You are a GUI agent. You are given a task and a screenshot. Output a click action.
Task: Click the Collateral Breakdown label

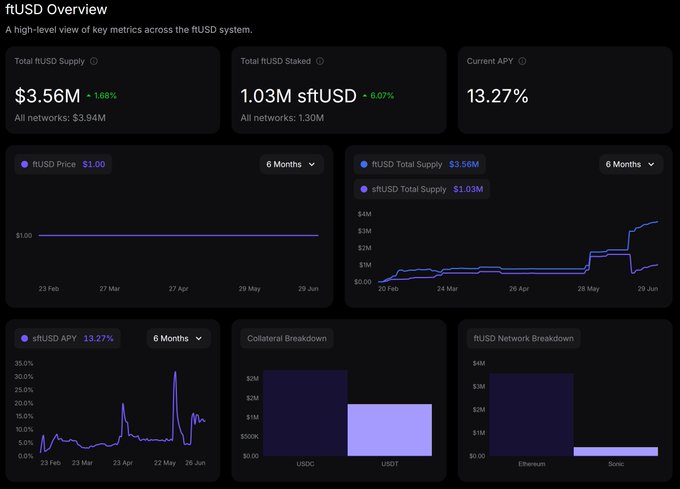[x=287, y=338]
